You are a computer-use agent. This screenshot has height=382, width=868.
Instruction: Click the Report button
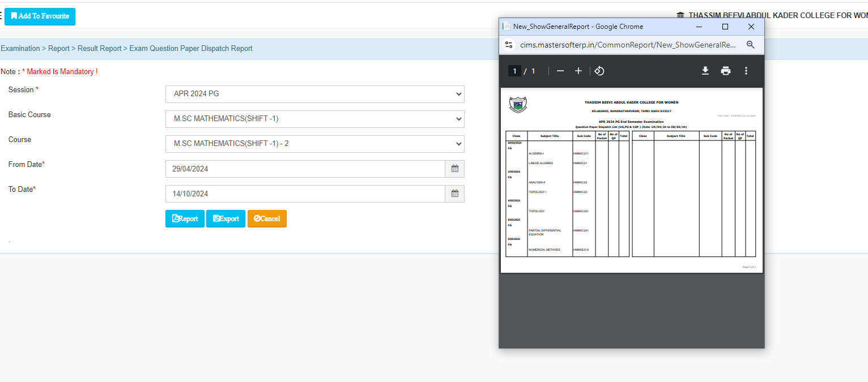[185, 219]
